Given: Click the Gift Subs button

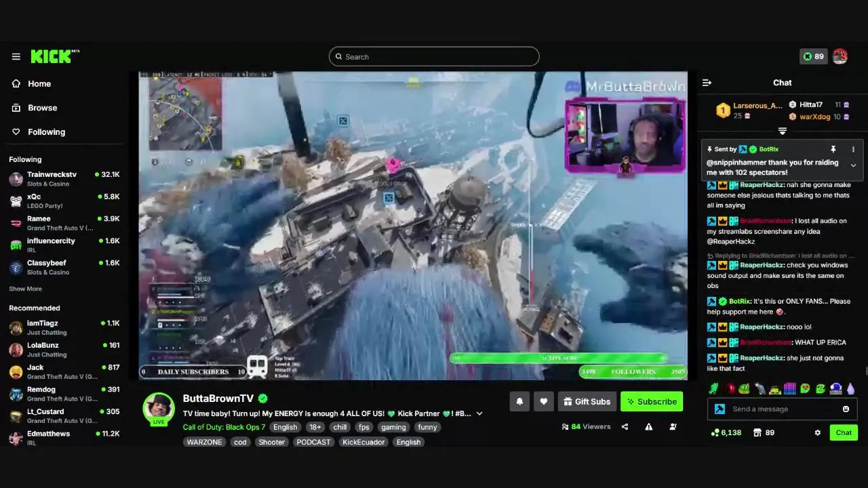Looking at the screenshot, I should pyautogui.click(x=587, y=401).
